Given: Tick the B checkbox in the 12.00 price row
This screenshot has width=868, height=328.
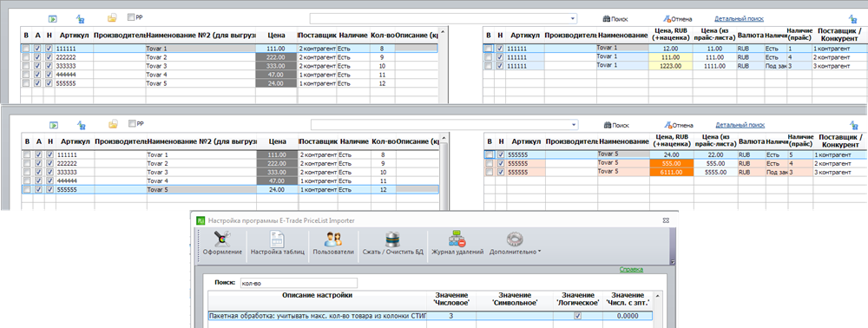Looking at the screenshot, I should pos(488,49).
